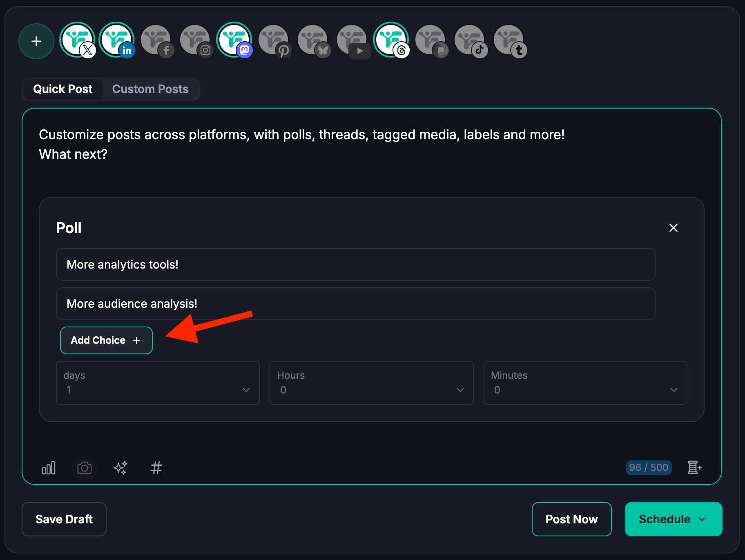Deselect the X (Twitter) account avatar
The image size is (745, 560).
click(77, 40)
